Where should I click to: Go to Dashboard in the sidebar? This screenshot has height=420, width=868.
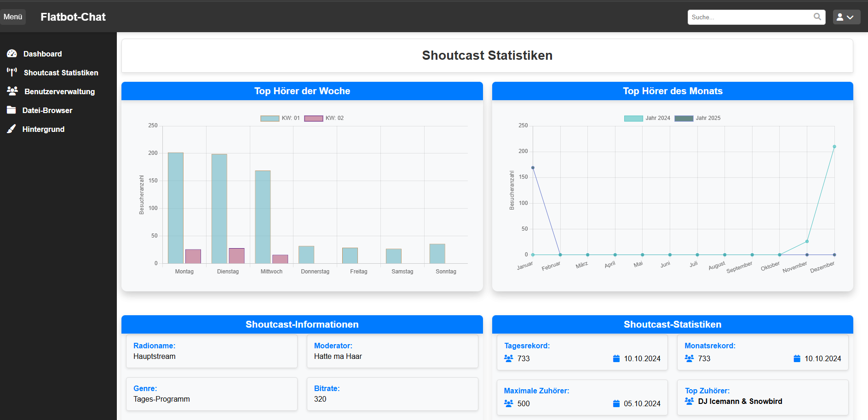[x=43, y=54]
